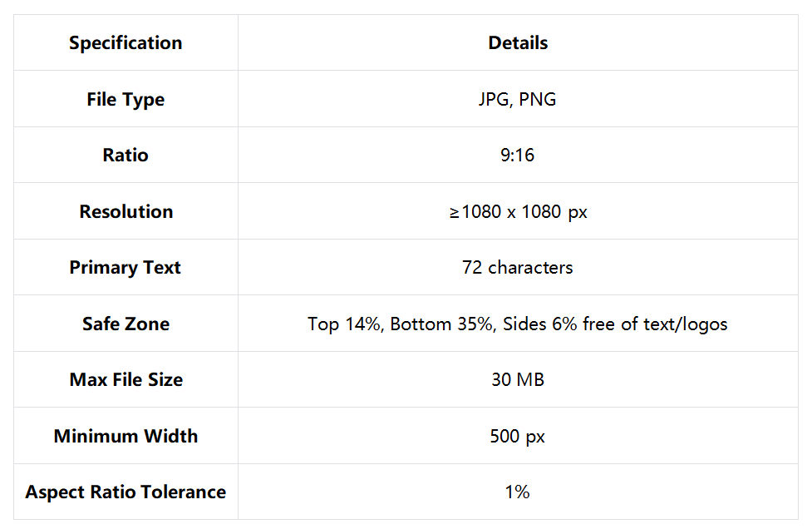
Task: Click the Specification column header
Action: pos(125,43)
